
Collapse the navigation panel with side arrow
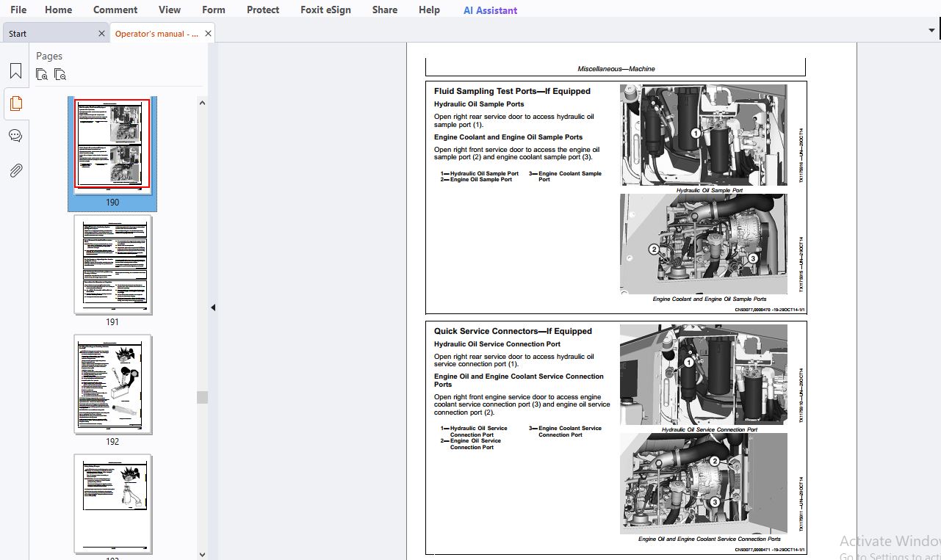pyautogui.click(x=213, y=308)
